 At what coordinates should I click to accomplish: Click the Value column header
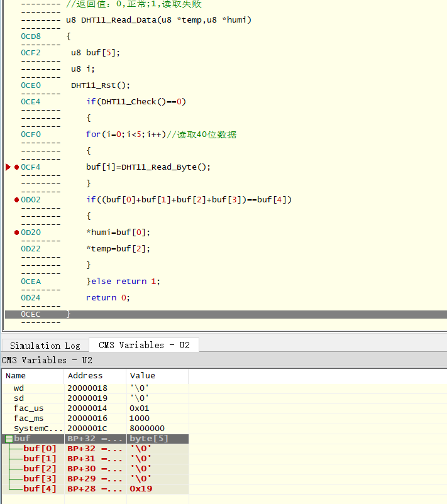click(157, 376)
